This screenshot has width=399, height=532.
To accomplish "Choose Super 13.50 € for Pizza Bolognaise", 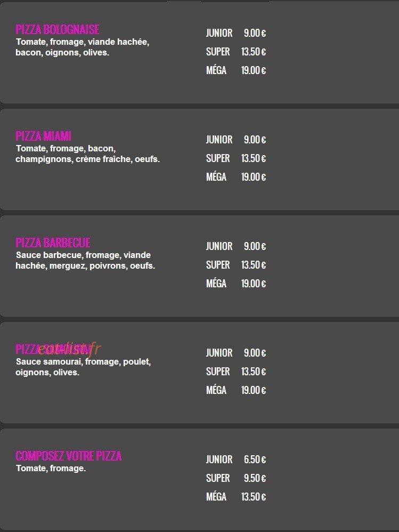I will click(x=236, y=52).
